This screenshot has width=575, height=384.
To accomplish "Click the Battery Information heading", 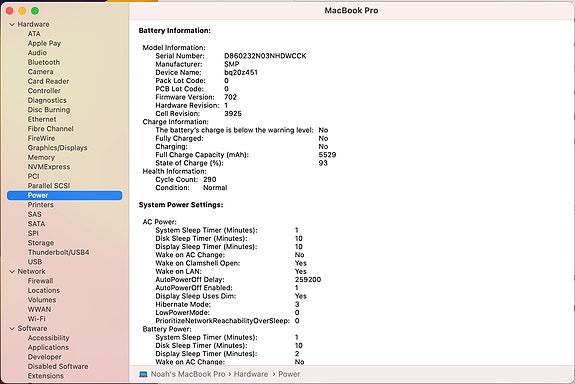I will pos(175,31).
